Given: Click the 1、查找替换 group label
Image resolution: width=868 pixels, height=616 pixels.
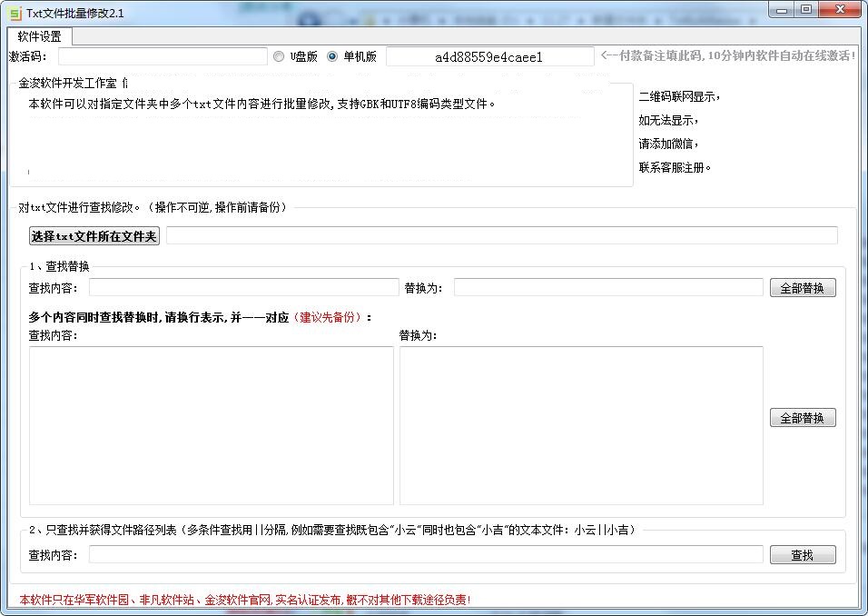Looking at the screenshot, I should pos(59,266).
